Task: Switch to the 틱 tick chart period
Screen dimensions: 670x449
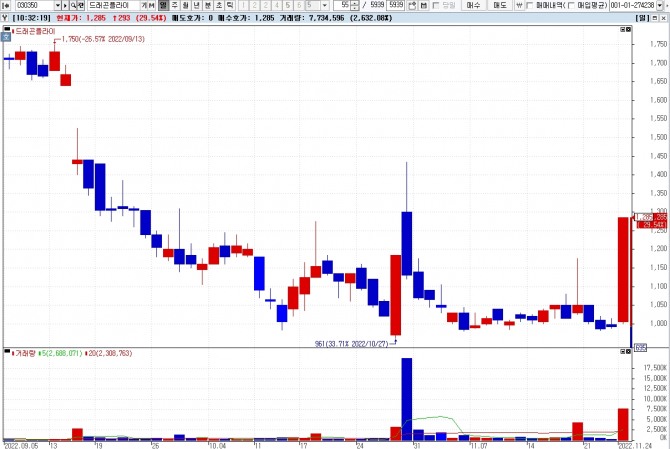Action: pos(230,5)
